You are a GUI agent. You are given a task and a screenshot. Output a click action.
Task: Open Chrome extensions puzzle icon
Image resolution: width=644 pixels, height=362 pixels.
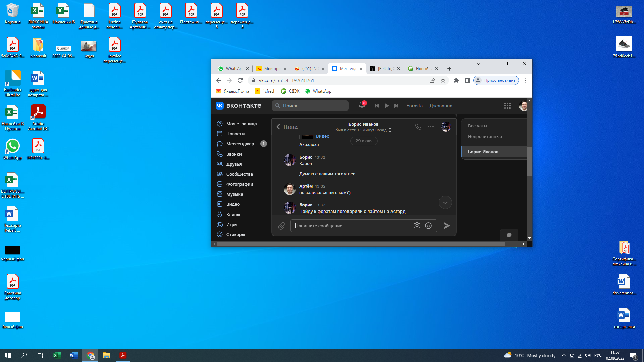[457, 80]
